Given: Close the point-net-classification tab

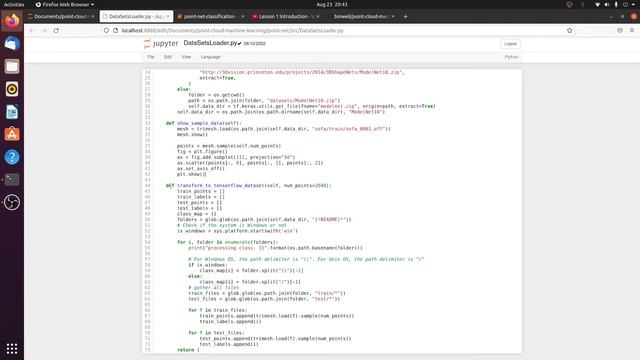Looking at the screenshot, I should point(243,17).
